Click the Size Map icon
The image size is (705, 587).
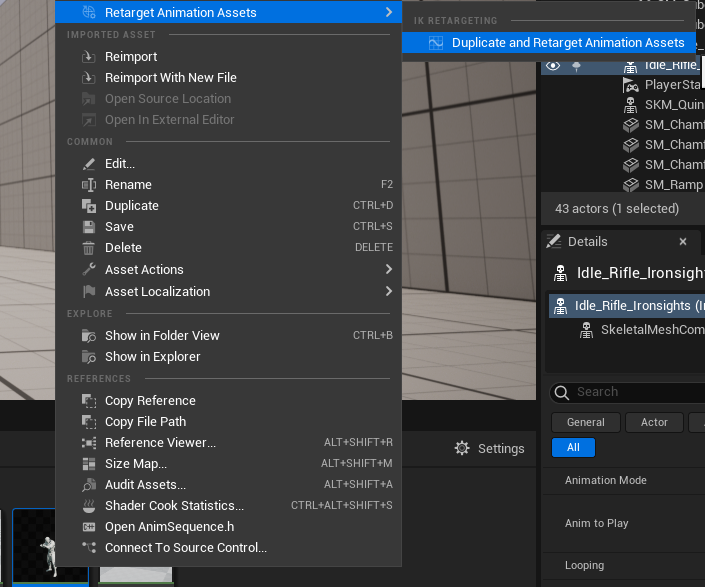click(89, 464)
